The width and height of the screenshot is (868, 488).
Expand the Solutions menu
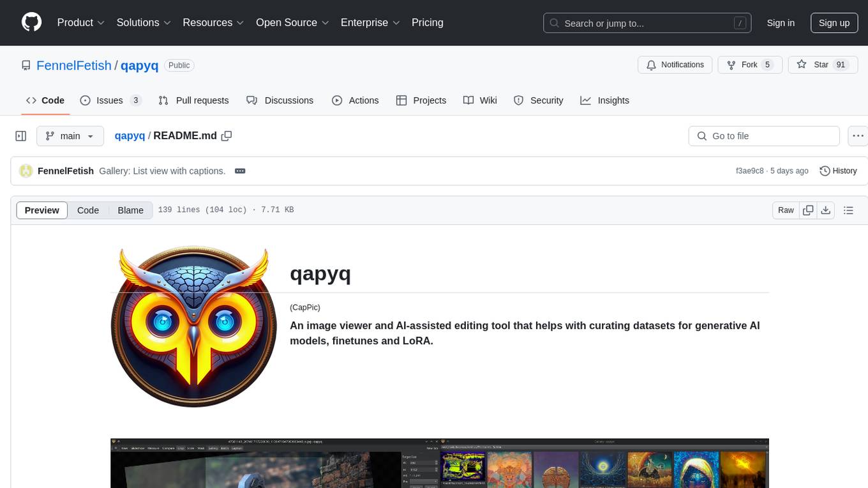pyautogui.click(x=144, y=22)
